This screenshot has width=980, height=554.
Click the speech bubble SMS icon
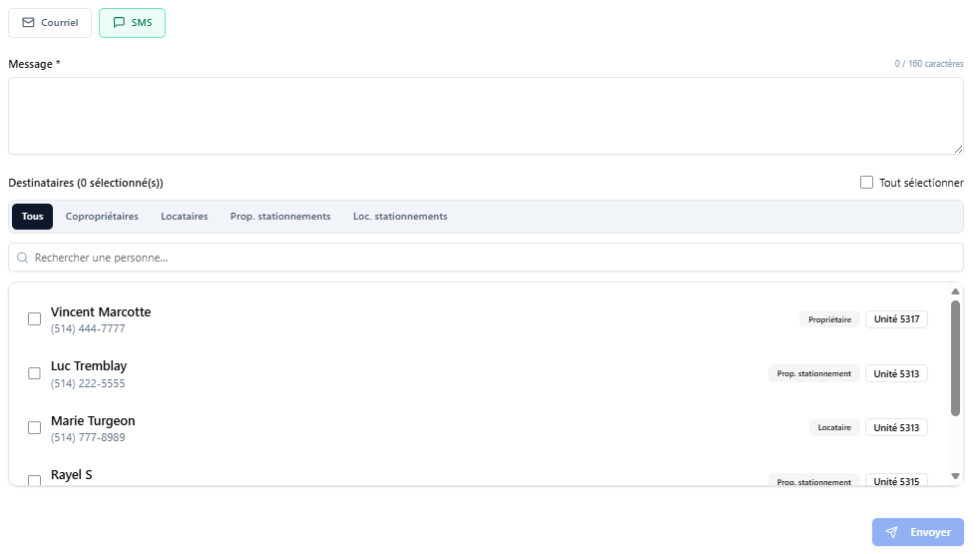(x=119, y=23)
